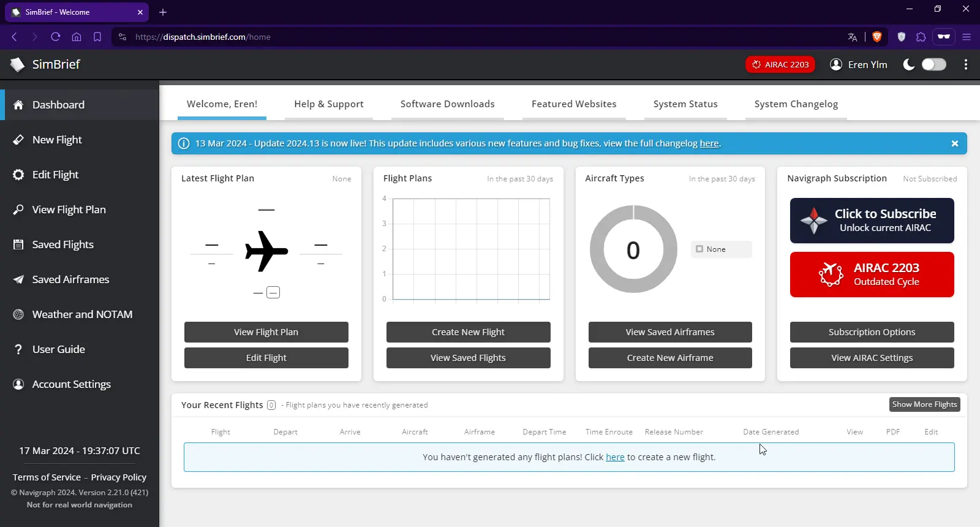Click the Weather and NOTAM globe icon
Image resolution: width=980 pixels, height=527 pixels.
pyautogui.click(x=18, y=314)
